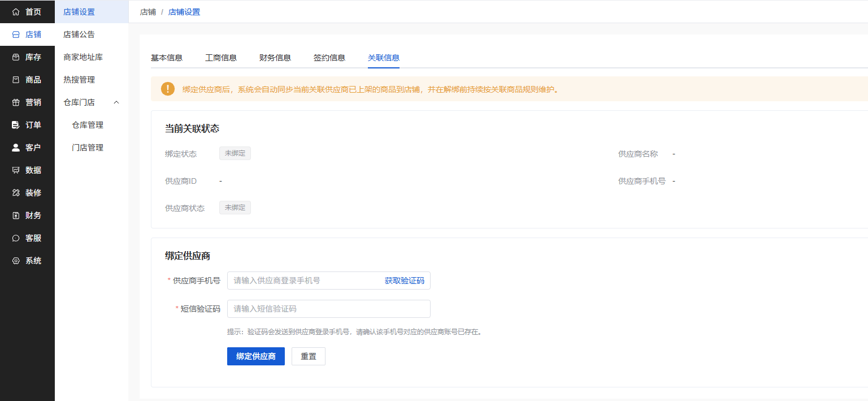Click 库存 label in main sidebar
Viewport: 868px width, 401px height.
[x=33, y=57]
